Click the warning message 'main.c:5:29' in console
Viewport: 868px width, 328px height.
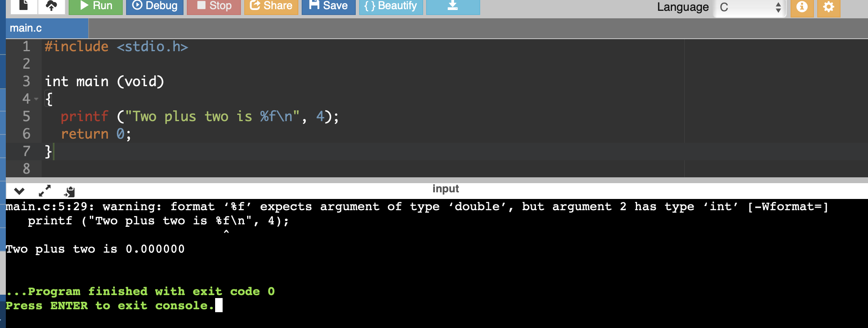click(x=417, y=207)
